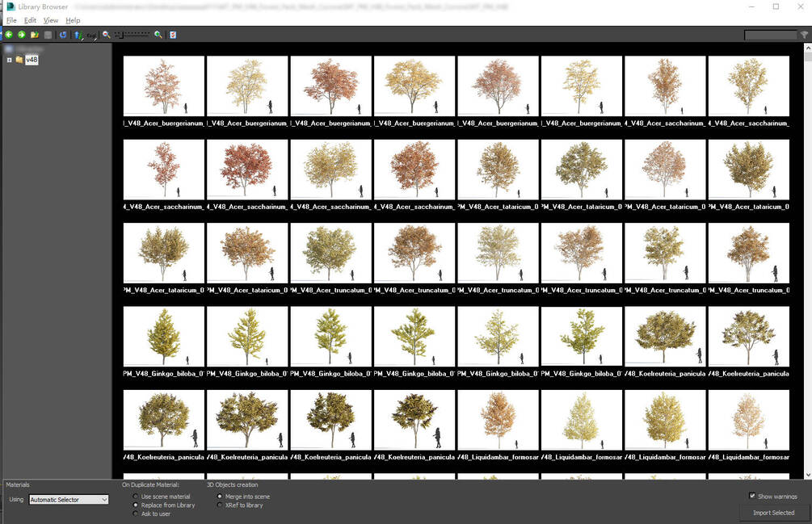Click the search input field at top right

(x=771, y=35)
